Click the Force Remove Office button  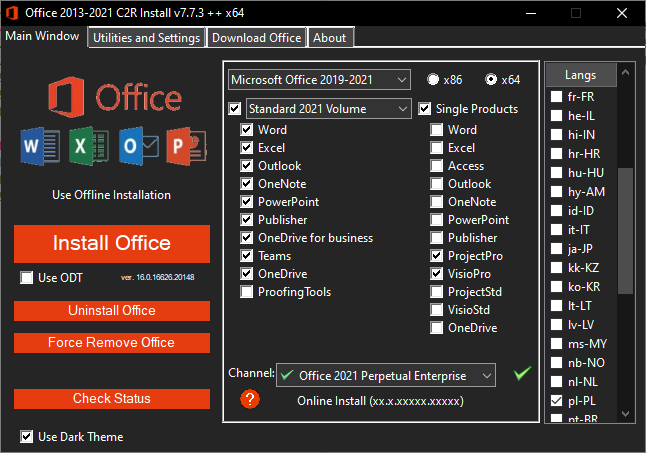click(x=112, y=343)
